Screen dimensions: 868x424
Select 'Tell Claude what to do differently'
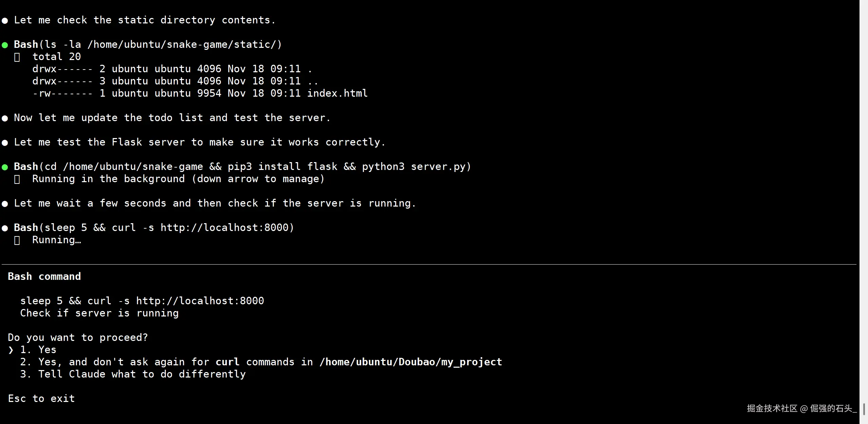pyautogui.click(x=133, y=374)
